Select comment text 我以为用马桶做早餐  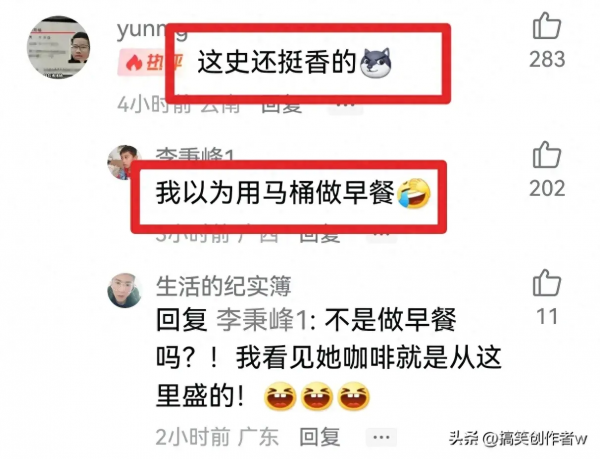click(x=275, y=193)
